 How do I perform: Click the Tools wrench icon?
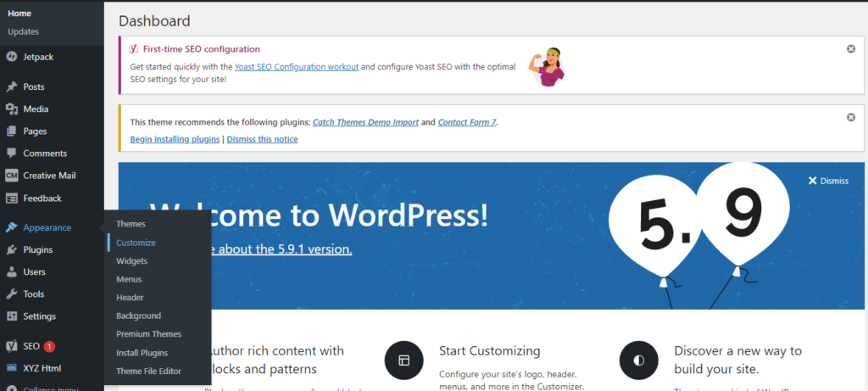[x=11, y=294]
